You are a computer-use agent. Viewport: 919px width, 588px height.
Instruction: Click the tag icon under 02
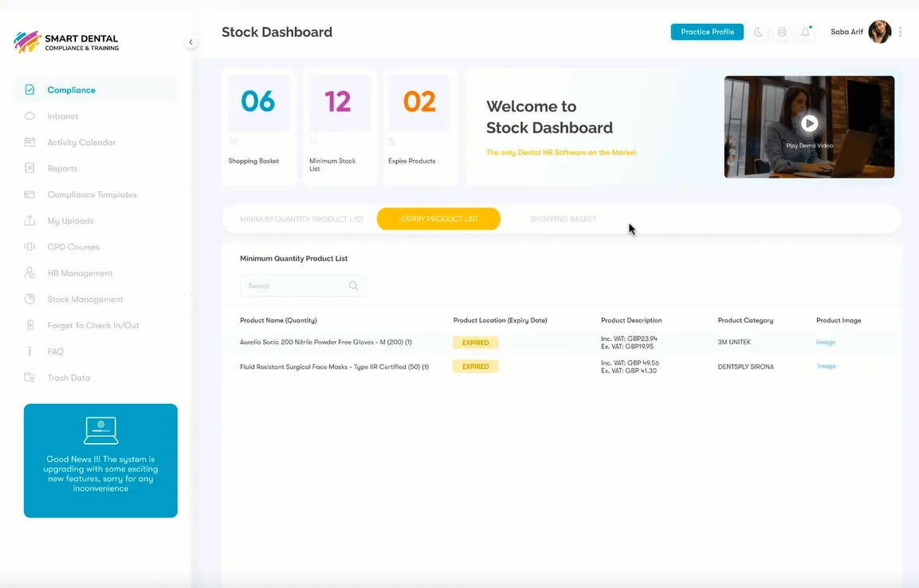[x=392, y=142]
